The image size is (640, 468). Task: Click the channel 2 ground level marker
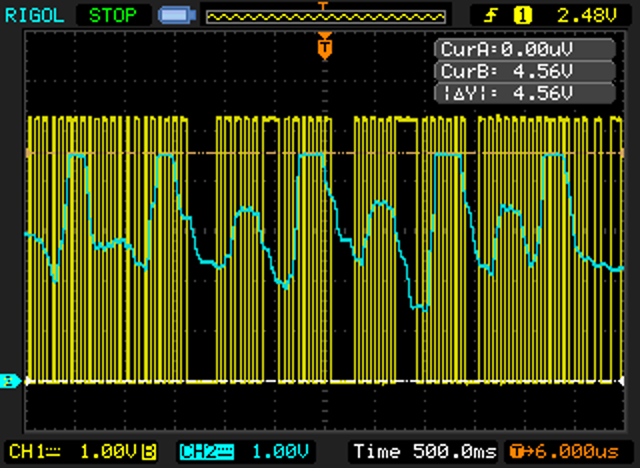click(x=10, y=381)
